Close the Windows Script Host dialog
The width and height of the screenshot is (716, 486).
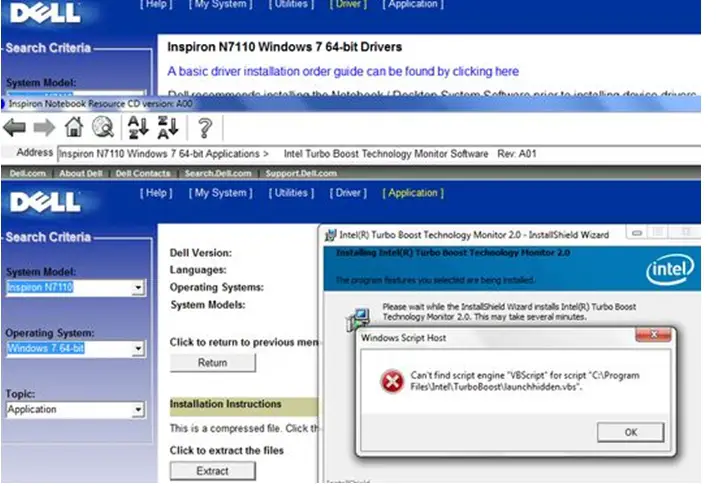pos(653,335)
